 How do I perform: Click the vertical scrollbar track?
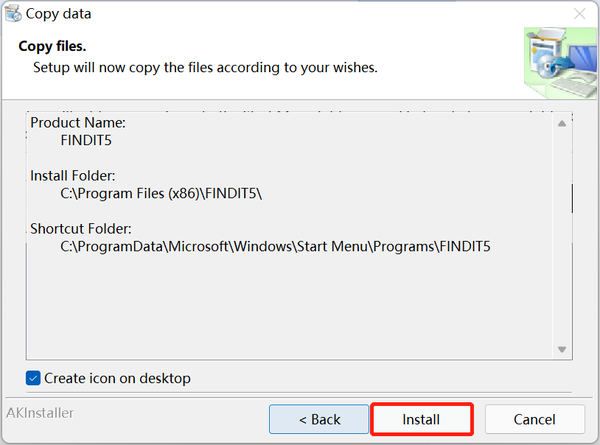click(563, 270)
